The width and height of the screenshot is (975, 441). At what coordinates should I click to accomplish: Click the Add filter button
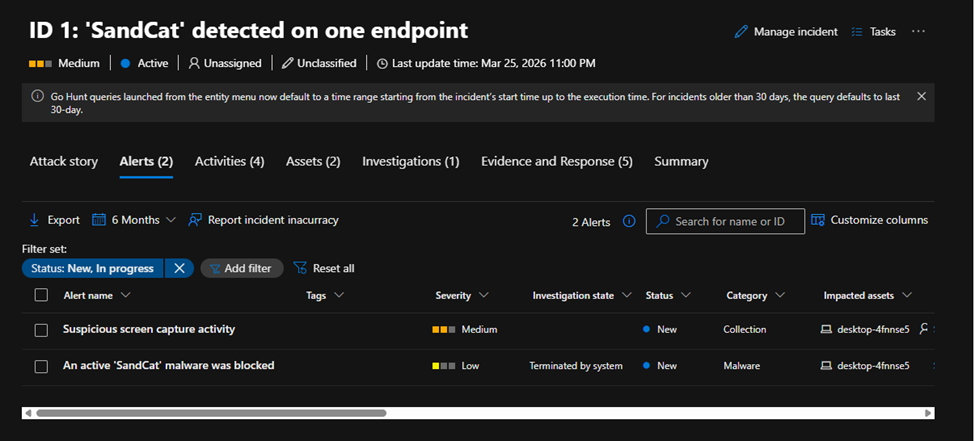click(x=242, y=268)
